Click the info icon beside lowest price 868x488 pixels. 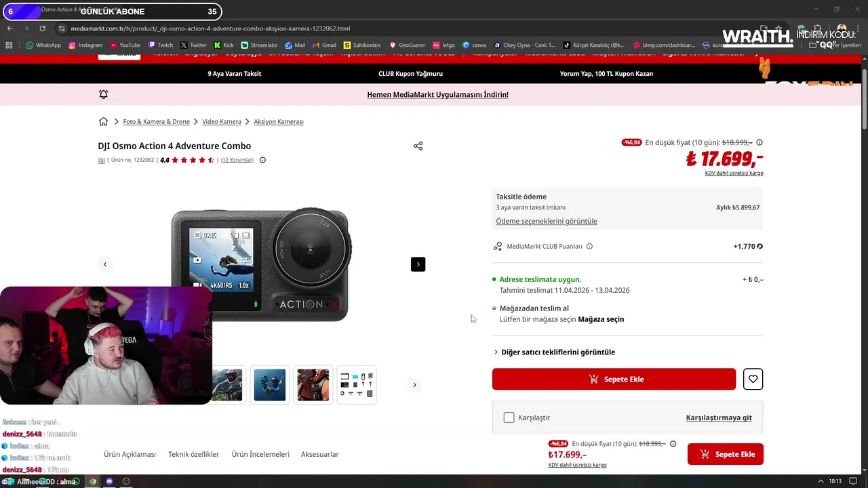(759, 142)
